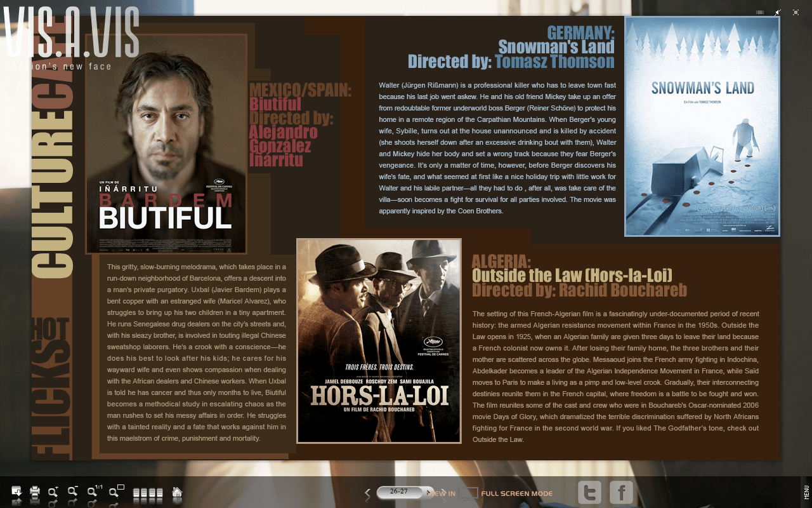This screenshot has height=508, width=812.
Task: Click the fullscreen icon at top right
Action: coord(796,12)
